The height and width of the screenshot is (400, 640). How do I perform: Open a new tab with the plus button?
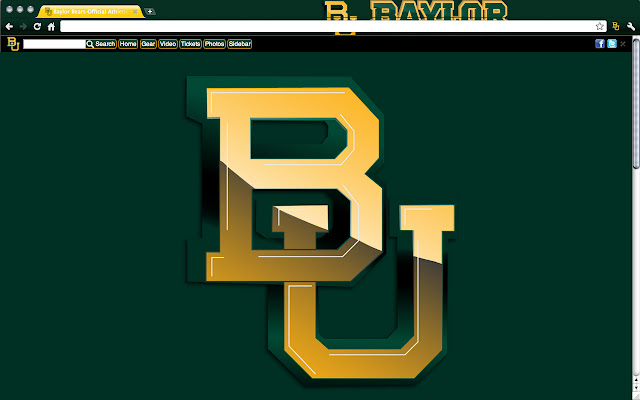click(150, 11)
